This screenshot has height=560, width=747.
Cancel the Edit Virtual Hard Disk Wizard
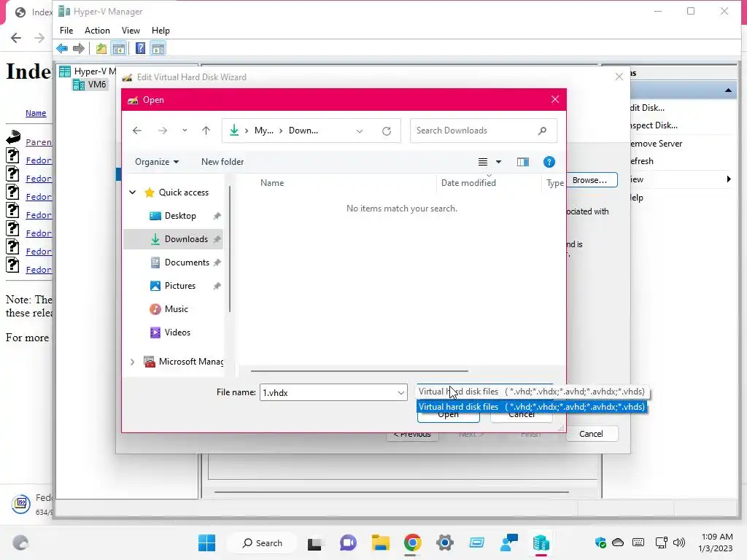(591, 434)
